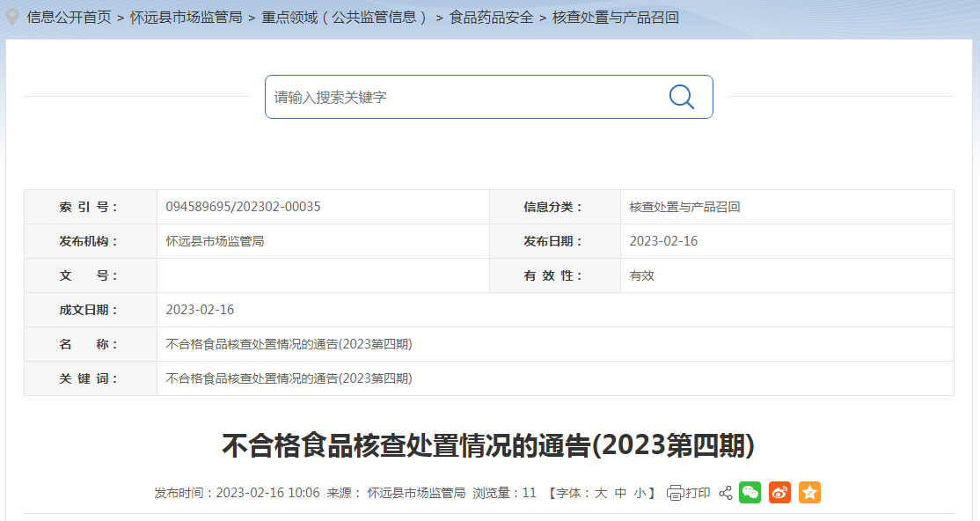
Task: Click the large heading 不合格食品核查处置情况的通告(2023第四期)
Action: point(489,446)
